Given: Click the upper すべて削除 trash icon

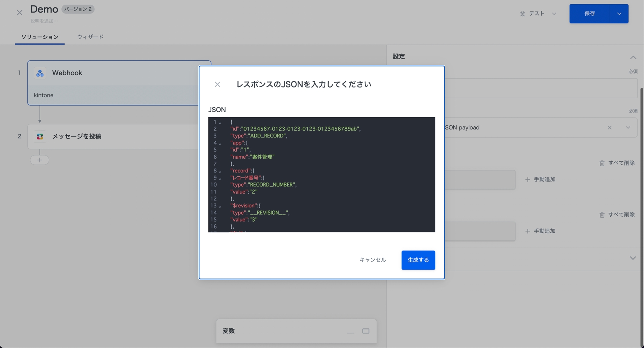Looking at the screenshot, I should tap(602, 163).
